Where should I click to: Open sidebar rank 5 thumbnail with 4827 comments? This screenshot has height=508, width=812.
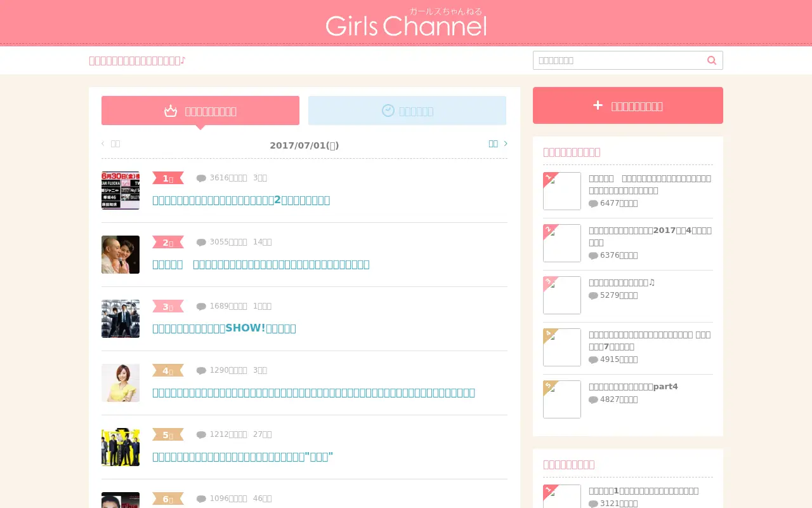coord(562,399)
